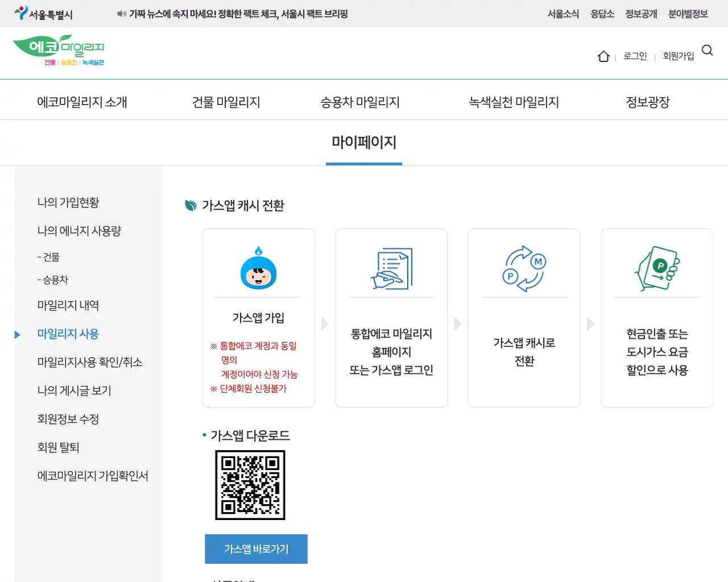This screenshot has width=728, height=582.
Task: Go to 나의 에너지 사용량 in sidebar
Action: click(x=79, y=231)
